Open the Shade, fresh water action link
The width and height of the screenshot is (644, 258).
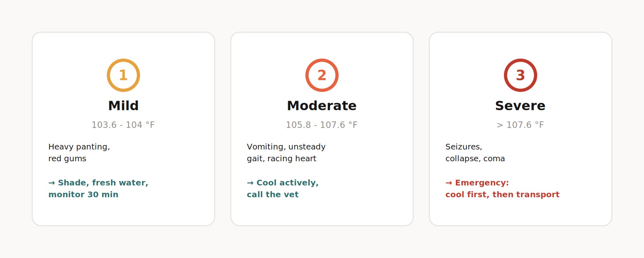click(x=98, y=189)
